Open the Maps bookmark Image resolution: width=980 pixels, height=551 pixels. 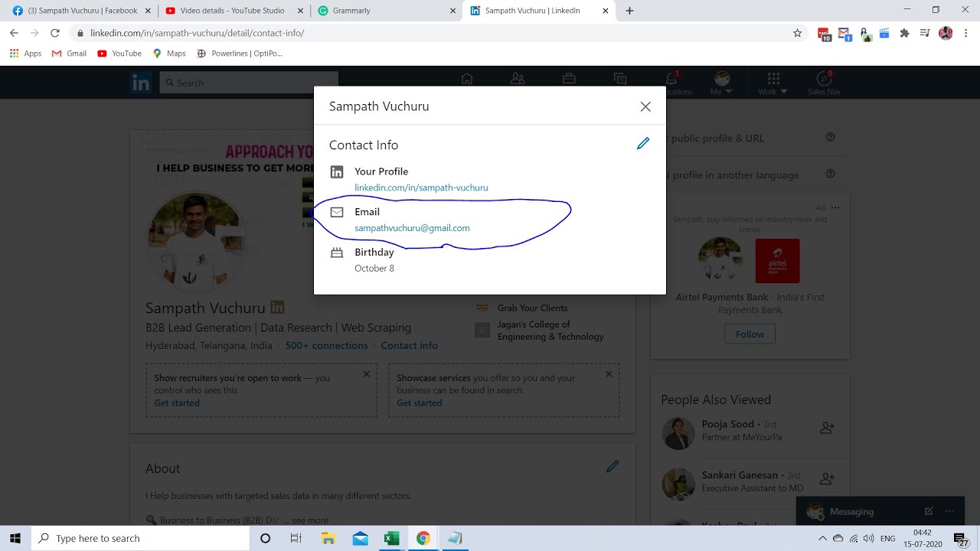click(169, 54)
